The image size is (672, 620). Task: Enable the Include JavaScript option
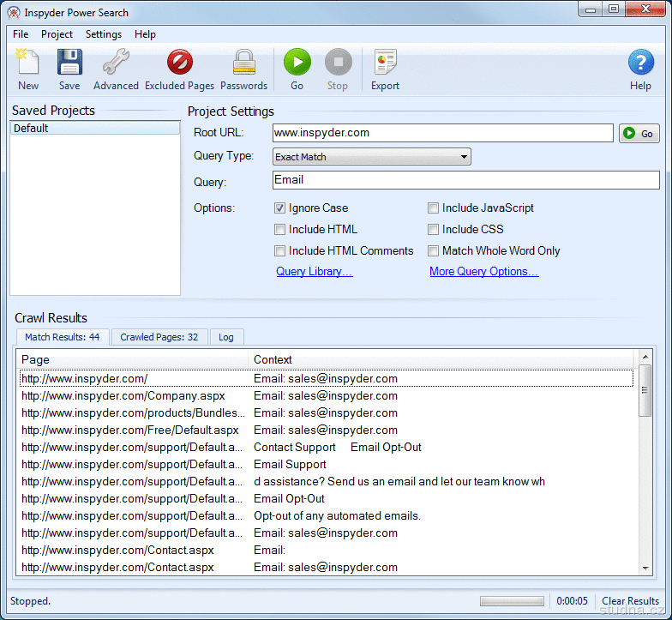[434, 208]
